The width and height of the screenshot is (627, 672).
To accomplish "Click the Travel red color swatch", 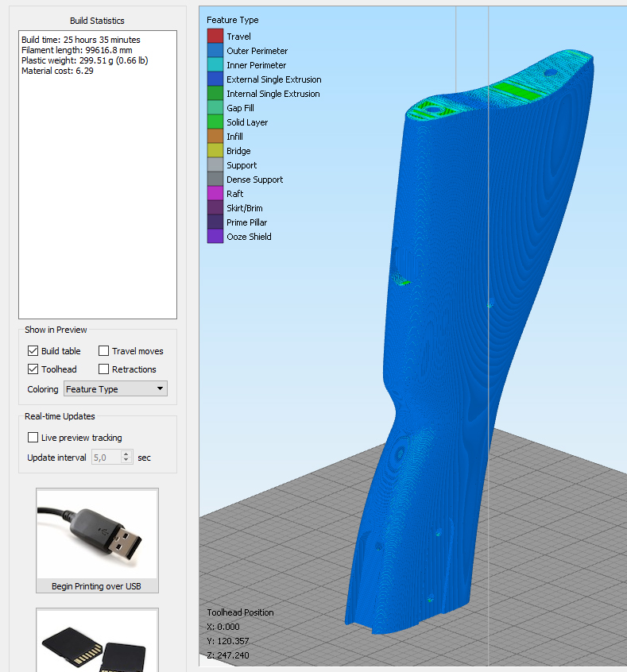I will point(215,36).
